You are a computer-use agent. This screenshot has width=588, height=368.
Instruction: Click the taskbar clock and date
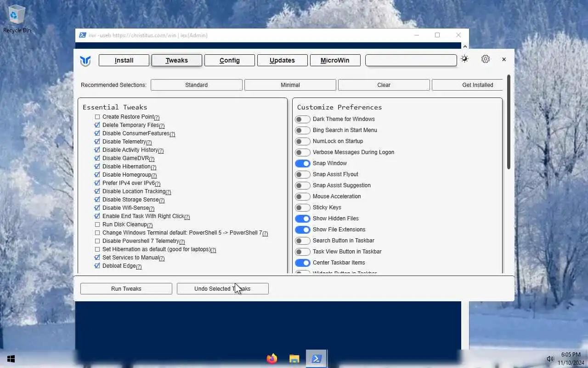point(571,359)
